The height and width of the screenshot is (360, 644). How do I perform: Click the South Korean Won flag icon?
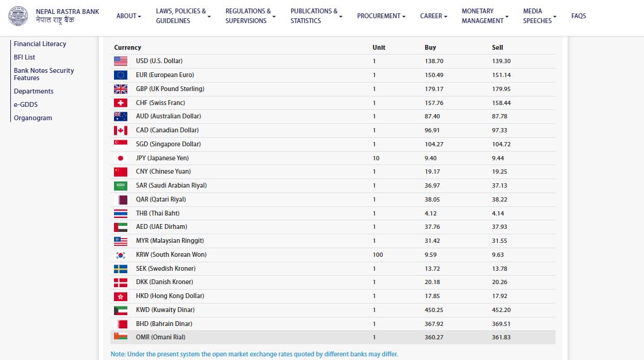(120, 255)
